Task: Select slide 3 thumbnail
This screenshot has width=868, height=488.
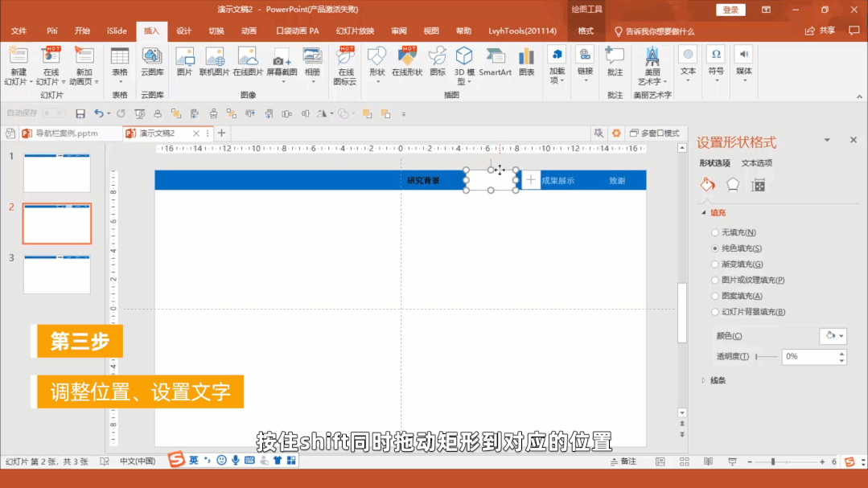Action: 57,274
